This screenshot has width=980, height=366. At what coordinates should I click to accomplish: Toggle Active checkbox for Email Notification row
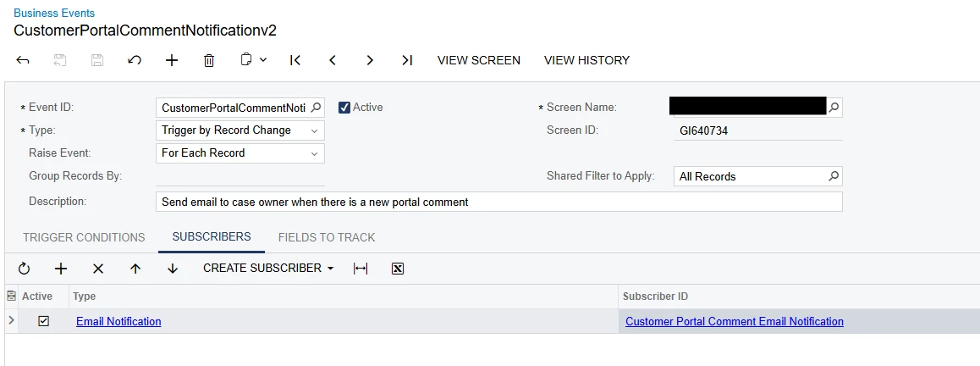(44, 321)
